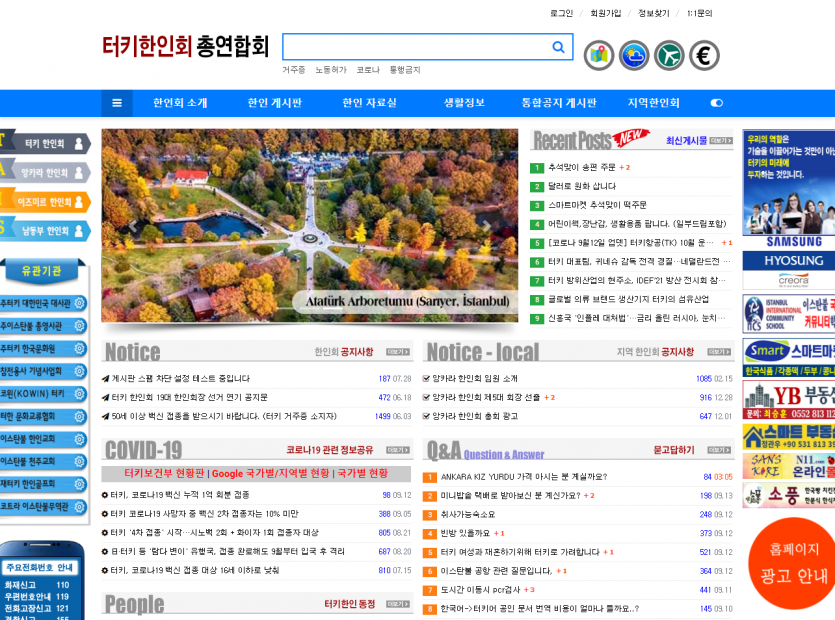Open the weather icon at top right
Screen dimensions: 835x620
632,55
